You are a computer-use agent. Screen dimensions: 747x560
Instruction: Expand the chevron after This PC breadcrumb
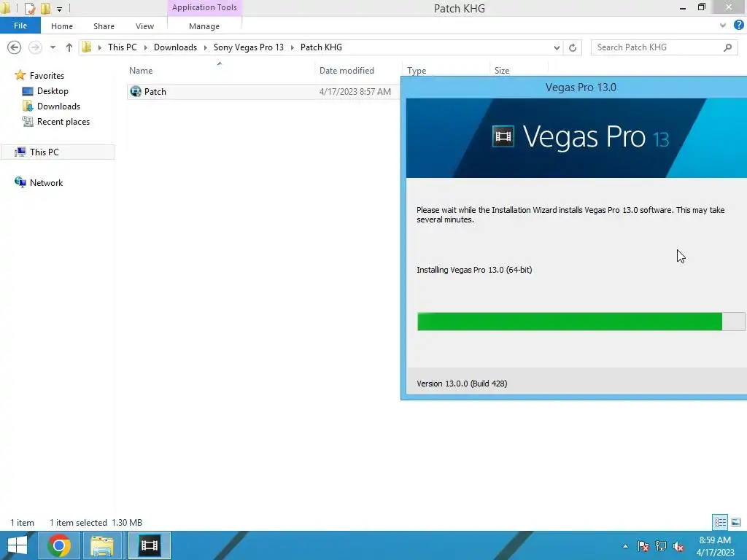click(145, 47)
